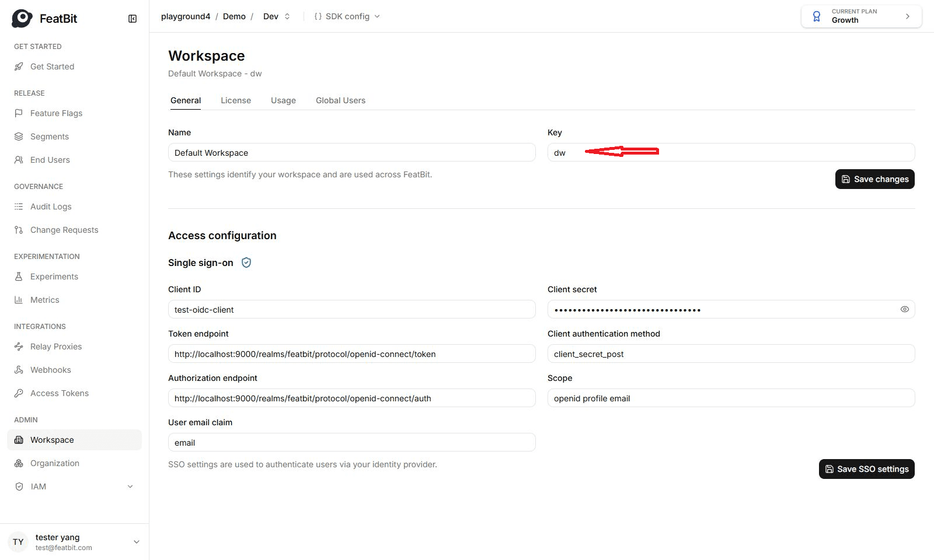This screenshot has width=934, height=560.
Task: Open the Current Plan chevron
Action: pos(908,16)
